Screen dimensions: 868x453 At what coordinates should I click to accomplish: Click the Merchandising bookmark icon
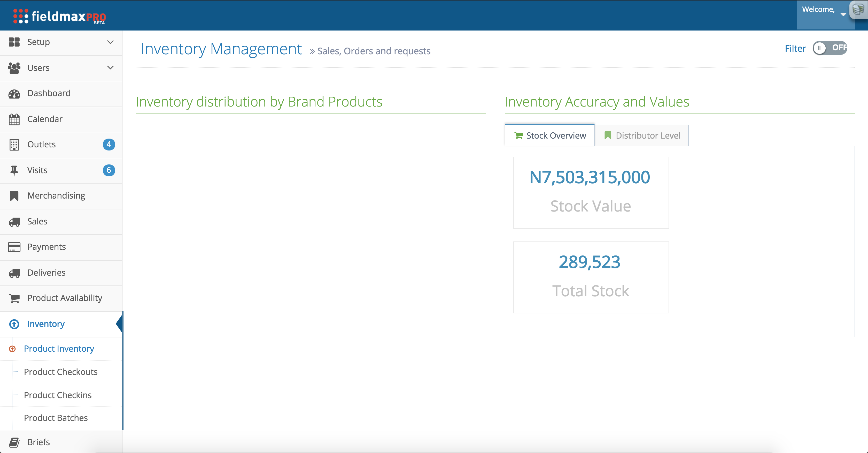coord(14,196)
